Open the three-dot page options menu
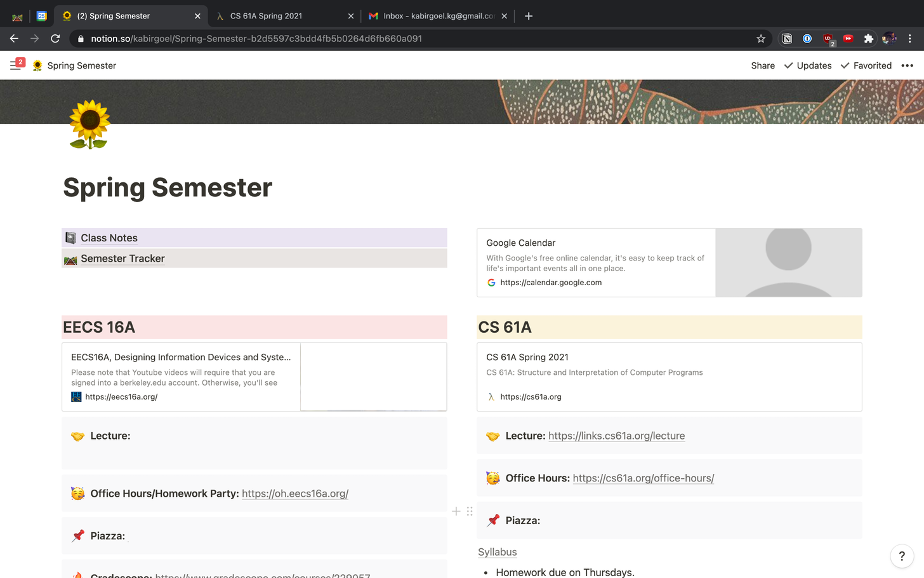Image resolution: width=924 pixels, height=578 pixels. coord(907,65)
